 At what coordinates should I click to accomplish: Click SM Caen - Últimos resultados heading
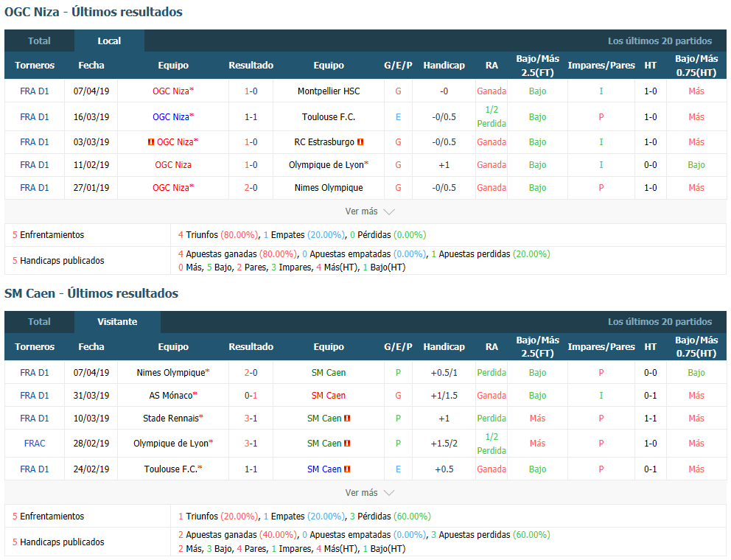(91, 293)
